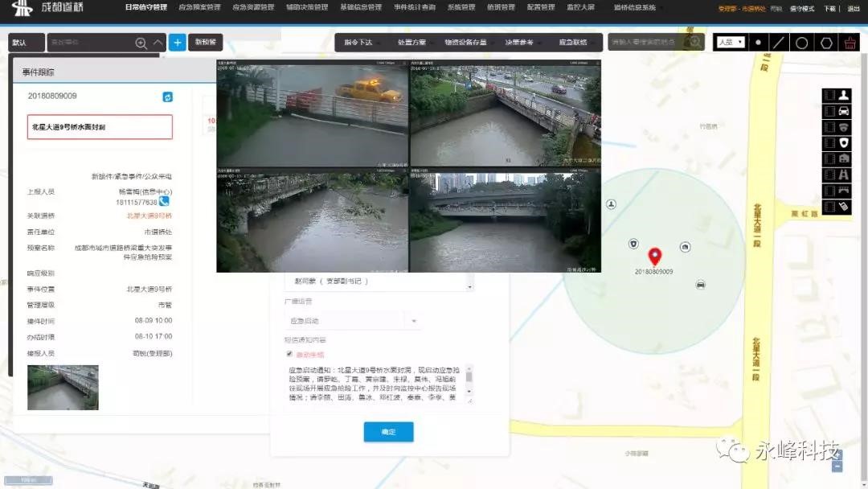
Task: Click the person layer icon
Action: click(844, 95)
